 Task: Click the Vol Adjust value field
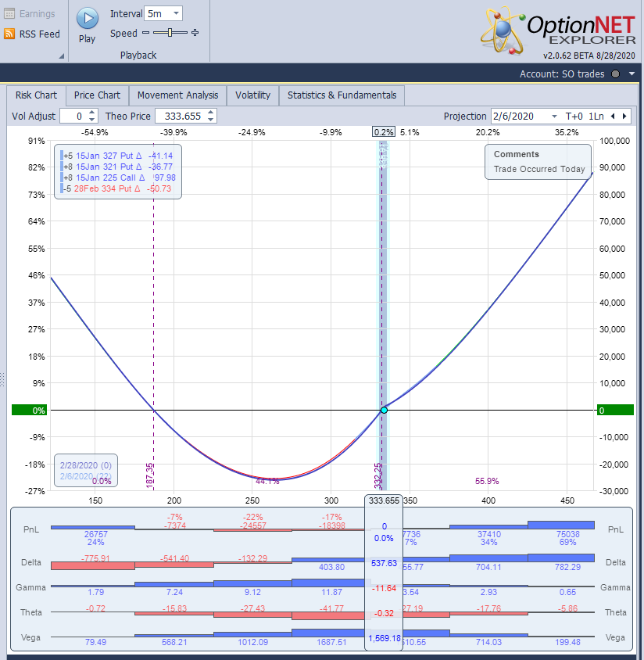73,117
